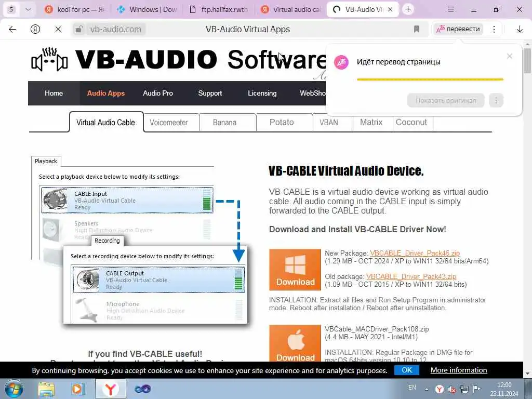
Task: Click the Yandex Browser taskbar icon
Action: (110, 389)
